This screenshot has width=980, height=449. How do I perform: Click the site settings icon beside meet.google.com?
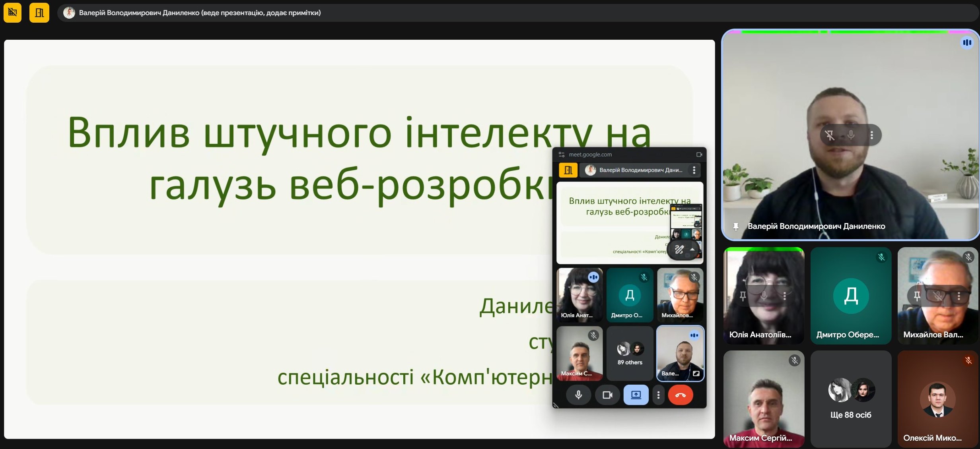[x=562, y=155]
